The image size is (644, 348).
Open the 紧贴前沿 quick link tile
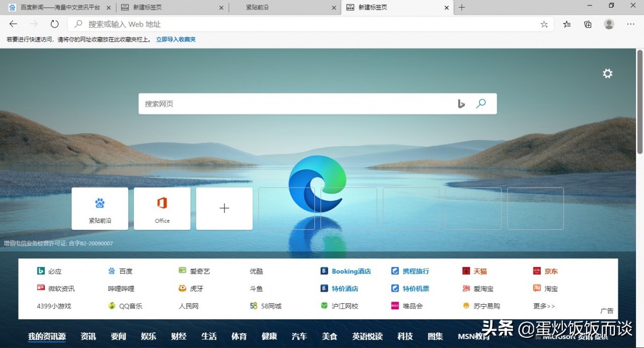[x=100, y=208]
